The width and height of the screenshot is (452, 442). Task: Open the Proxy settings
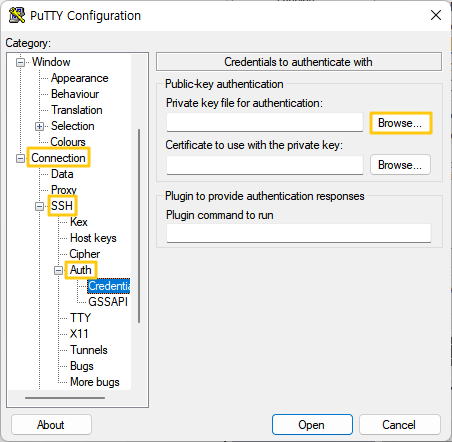tap(64, 190)
